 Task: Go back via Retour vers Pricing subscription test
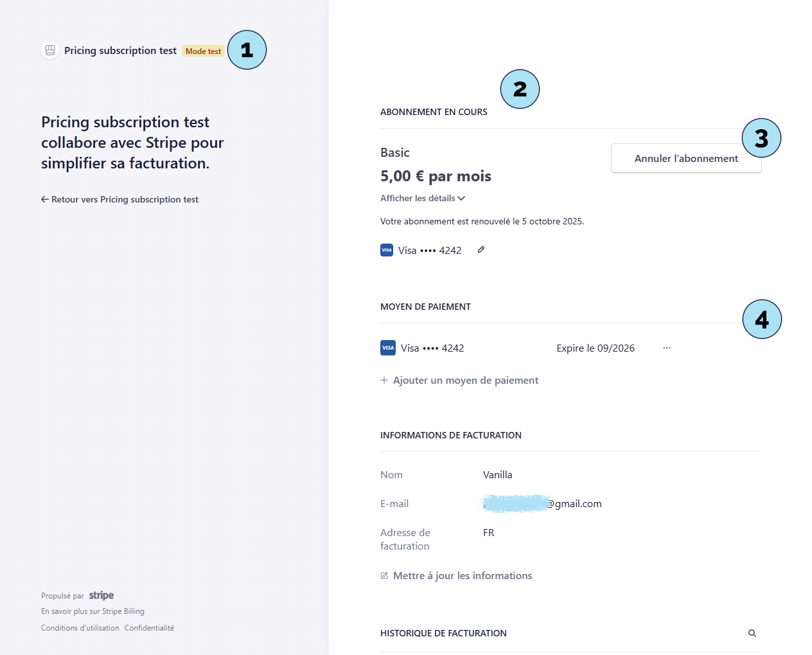click(x=125, y=199)
